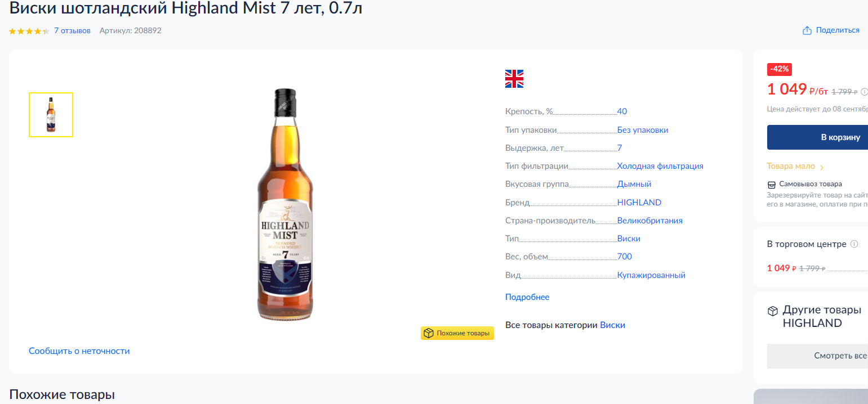Click the box icon near Другие товары HIGHLAND

773,311
